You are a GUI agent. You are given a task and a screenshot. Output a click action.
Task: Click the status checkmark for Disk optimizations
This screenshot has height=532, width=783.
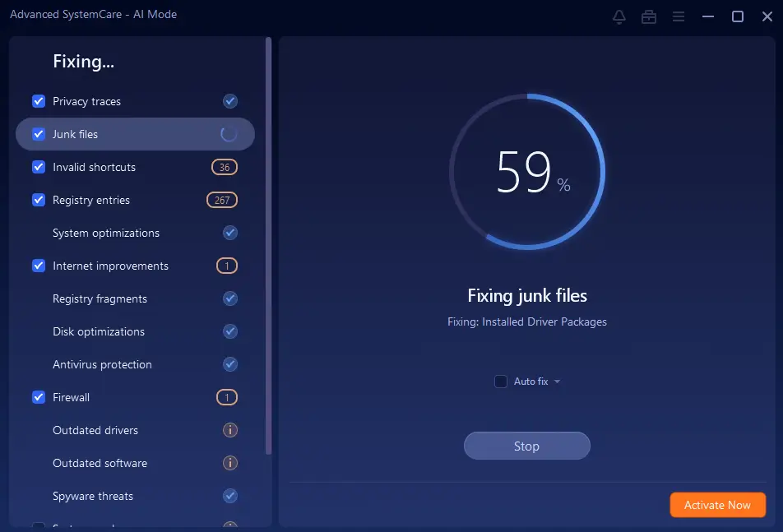click(x=230, y=331)
